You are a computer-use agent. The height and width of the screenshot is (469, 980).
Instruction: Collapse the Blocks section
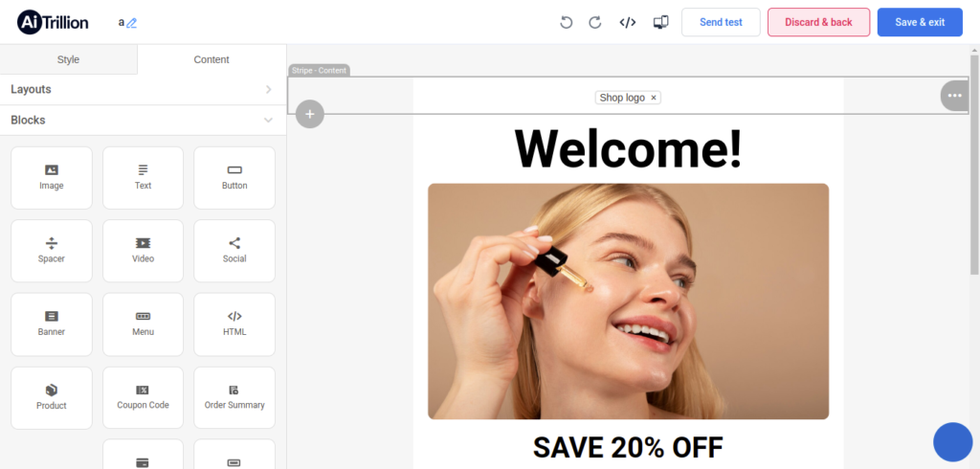[x=144, y=120]
